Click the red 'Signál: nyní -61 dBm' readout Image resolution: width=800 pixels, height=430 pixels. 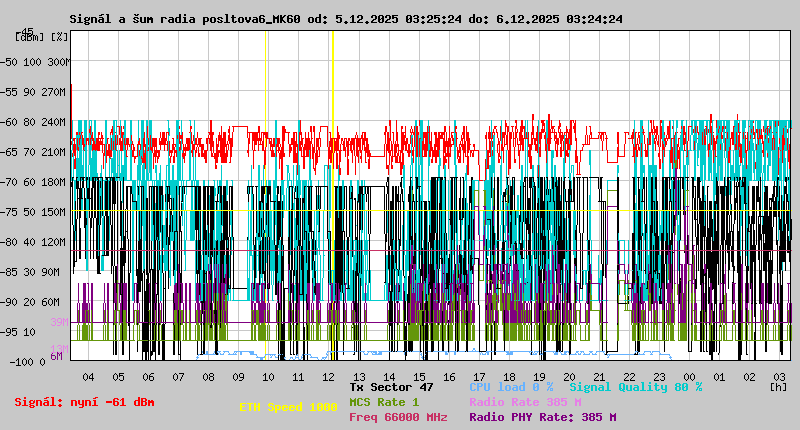tap(84, 402)
